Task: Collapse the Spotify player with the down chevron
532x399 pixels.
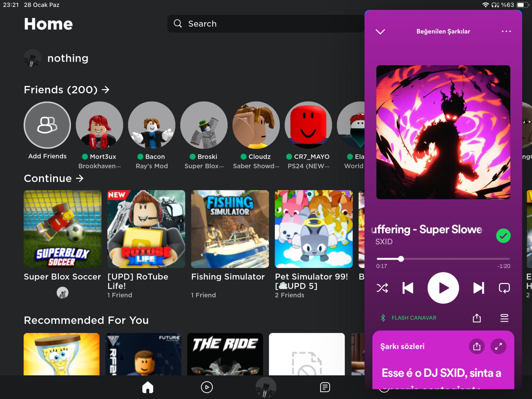Action: pyautogui.click(x=381, y=31)
